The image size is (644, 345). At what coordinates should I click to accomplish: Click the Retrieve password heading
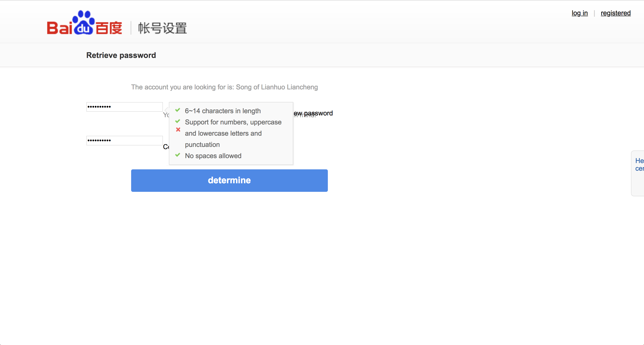[x=121, y=55]
